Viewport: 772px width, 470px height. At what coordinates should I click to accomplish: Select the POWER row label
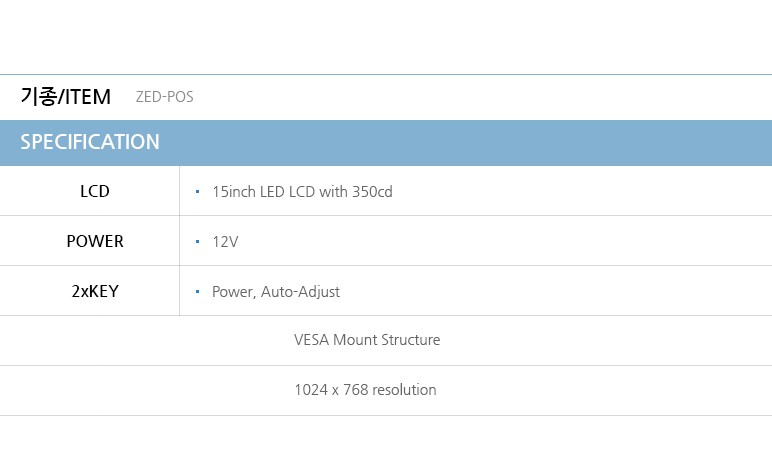(x=95, y=241)
